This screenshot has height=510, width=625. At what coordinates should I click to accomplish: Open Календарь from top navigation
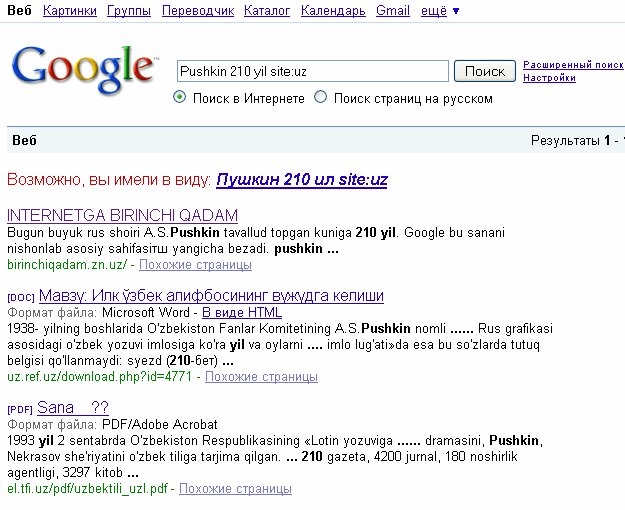point(333,11)
